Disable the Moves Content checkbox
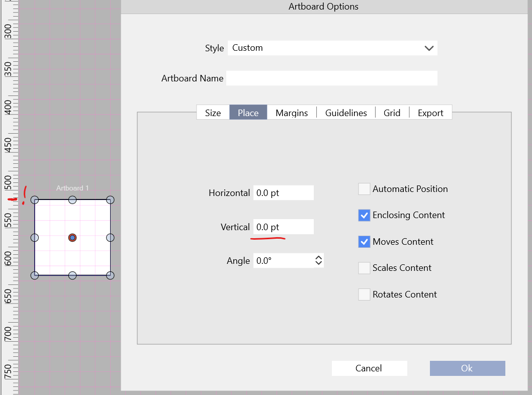 click(x=364, y=242)
